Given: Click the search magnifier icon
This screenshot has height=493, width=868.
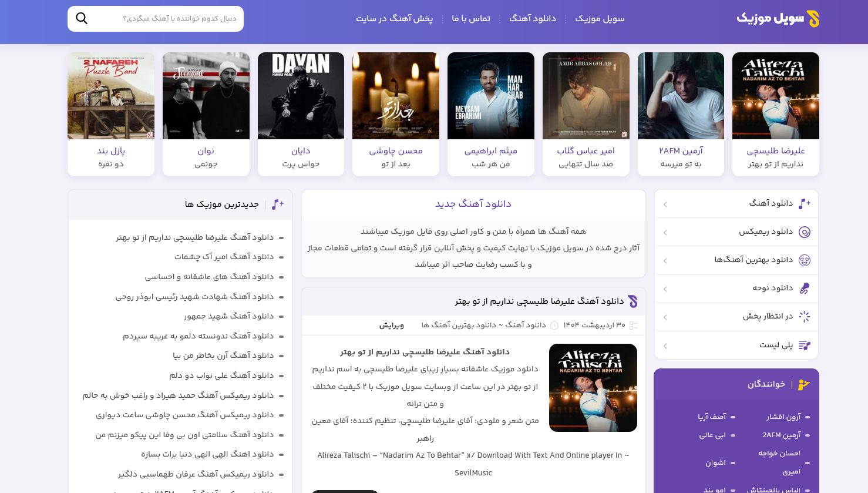Looking at the screenshot, I should click(x=82, y=18).
